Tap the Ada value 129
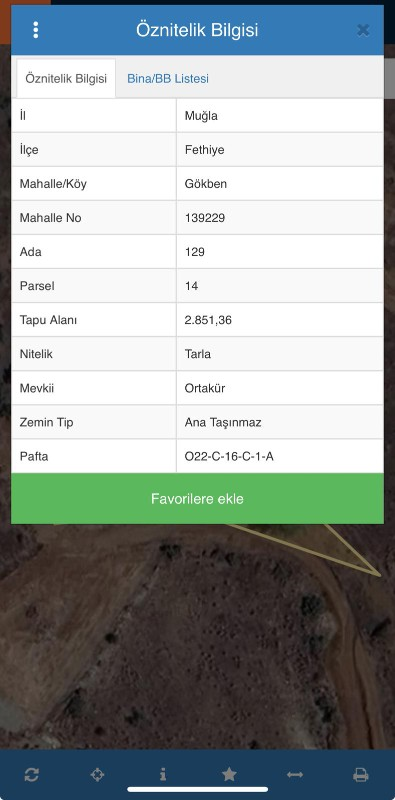This screenshot has height=800, width=395. click(x=194, y=252)
